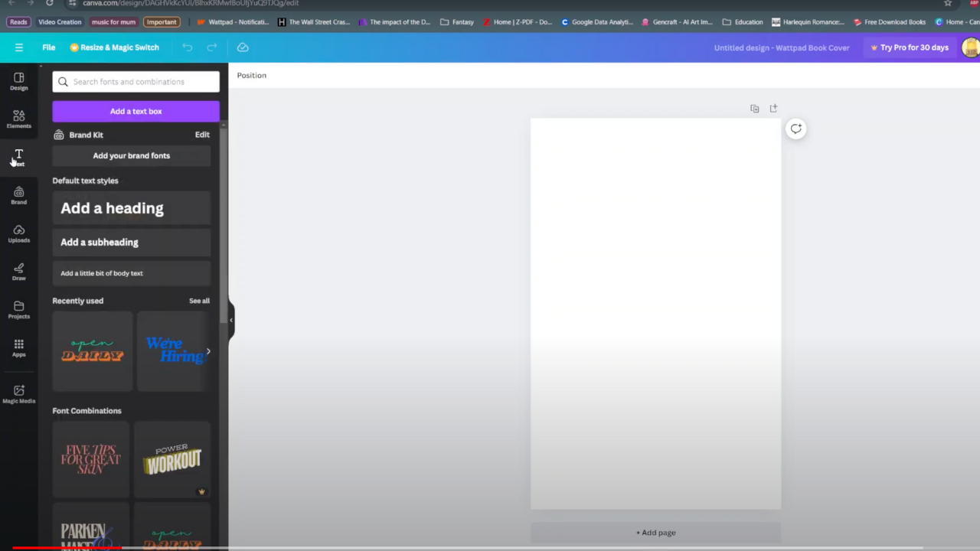
Task: Click the Redo arrow
Action: point(212,47)
